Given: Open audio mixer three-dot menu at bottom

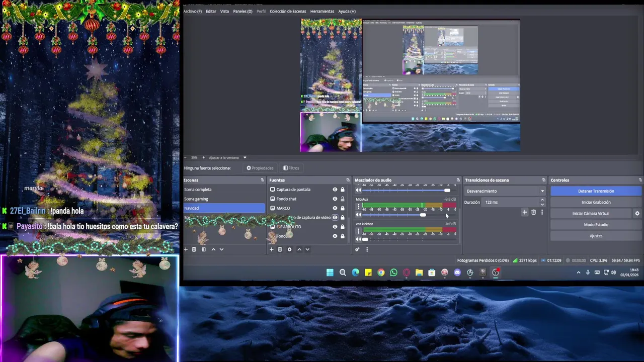Looking at the screenshot, I should pyautogui.click(x=367, y=249).
